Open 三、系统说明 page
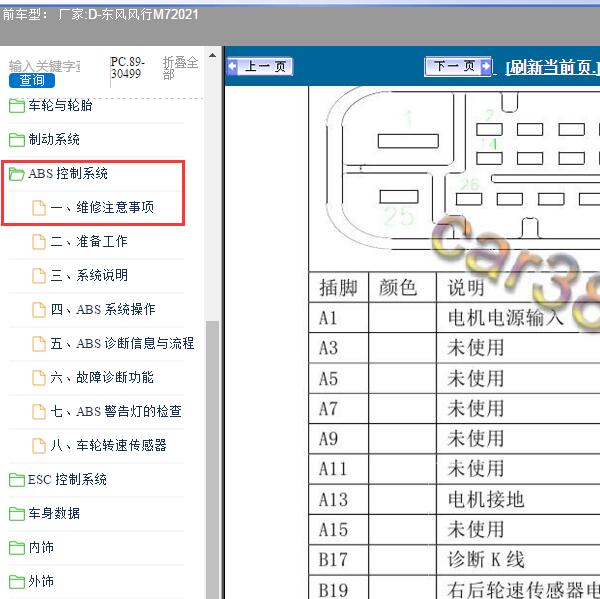 pos(89,276)
